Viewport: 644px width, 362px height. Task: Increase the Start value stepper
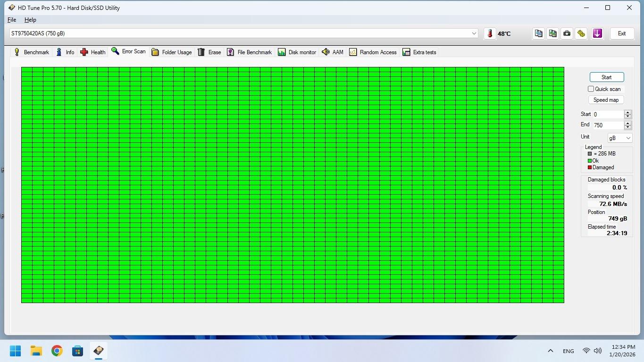click(x=627, y=112)
